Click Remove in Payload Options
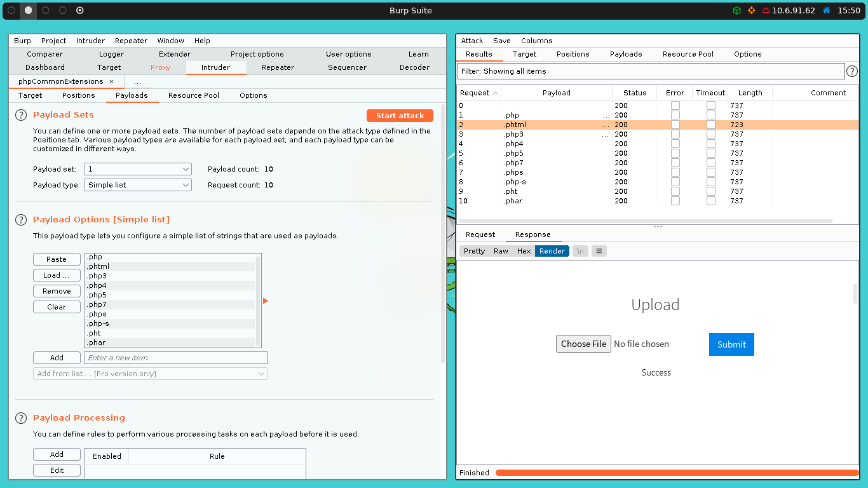The height and width of the screenshot is (488, 868). pos(57,291)
